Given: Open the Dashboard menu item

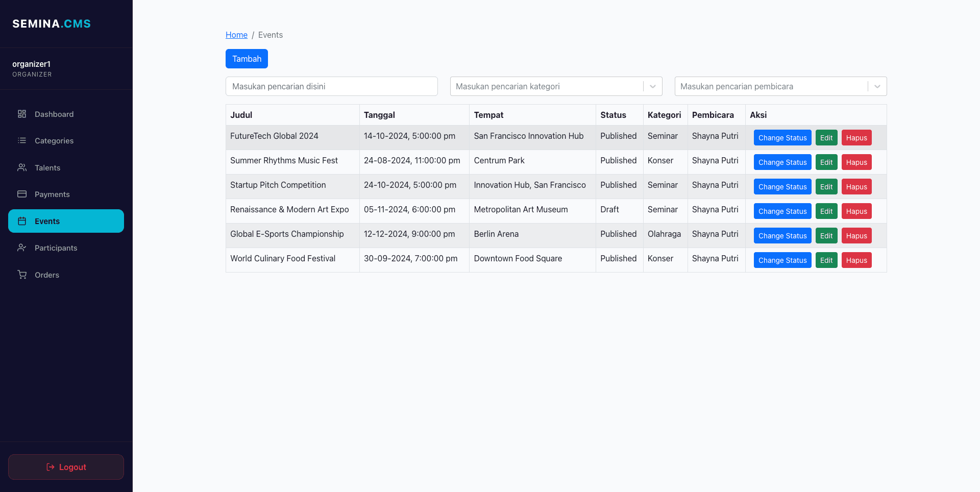Looking at the screenshot, I should [66, 114].
